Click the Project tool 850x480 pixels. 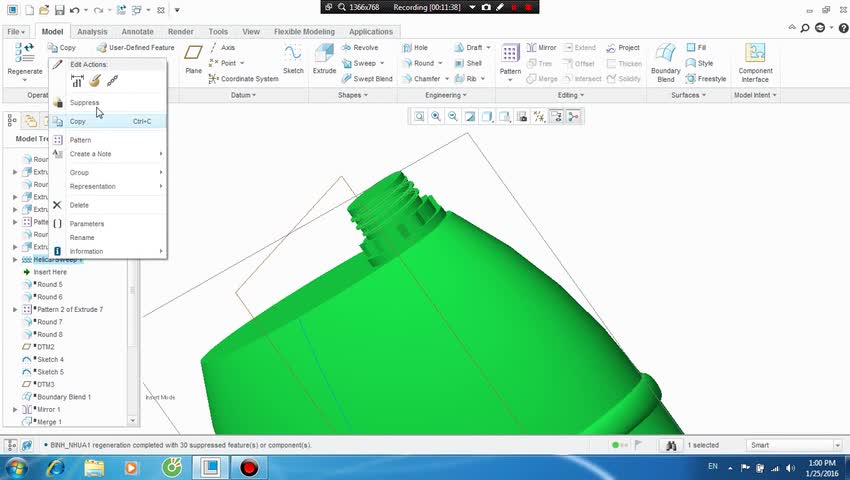click(x=623, y=48)
